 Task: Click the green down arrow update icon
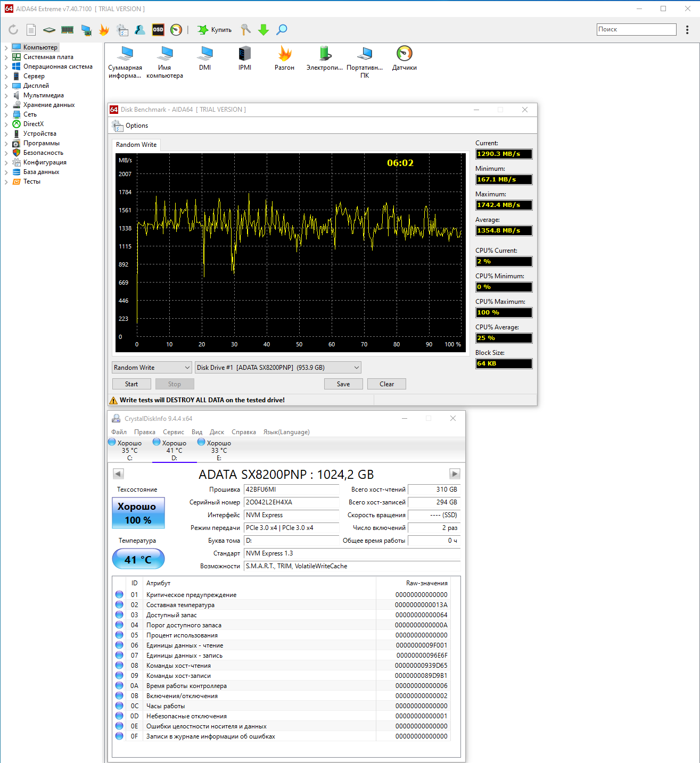click(263, 30)
